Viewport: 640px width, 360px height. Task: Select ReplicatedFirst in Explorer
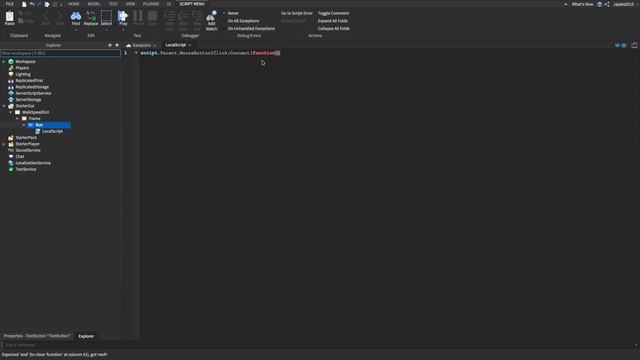click(29, 81)
